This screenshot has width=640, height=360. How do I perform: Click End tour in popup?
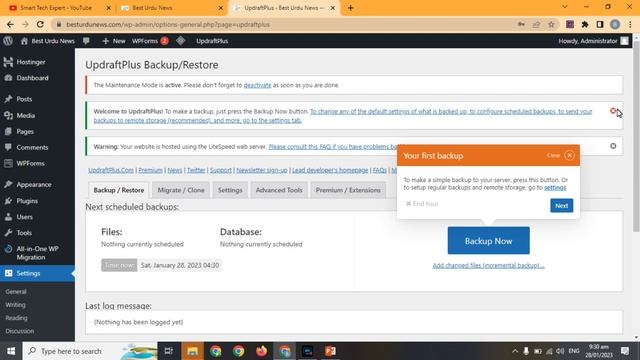pos(422,204)
